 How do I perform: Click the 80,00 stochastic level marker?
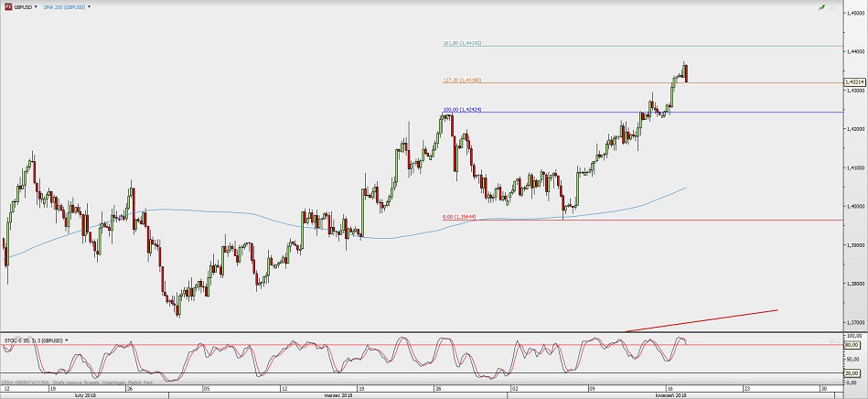(853, 344)
